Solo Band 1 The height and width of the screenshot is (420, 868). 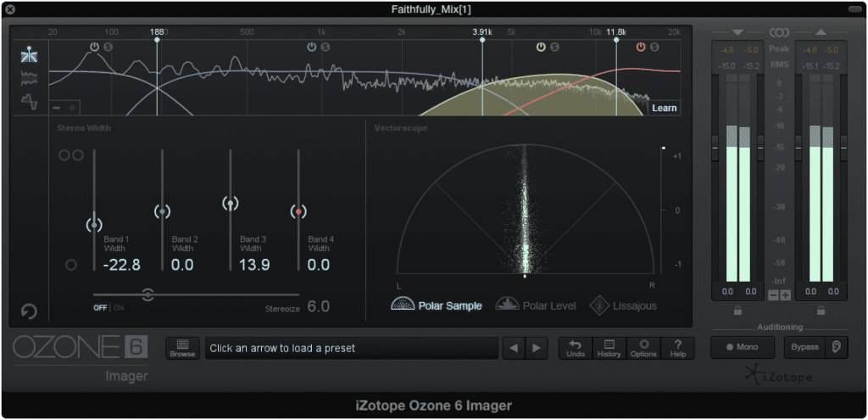(108, 48)
